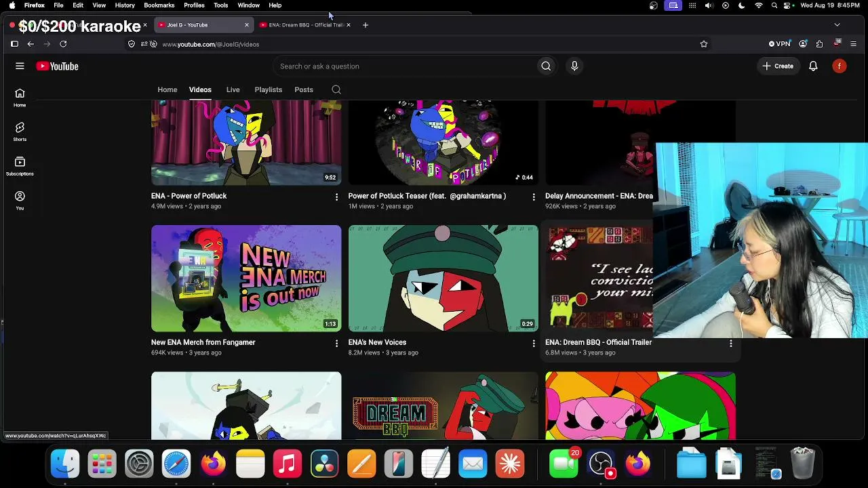
Task: Open Mail from the Dock
Action: [472, 464]
